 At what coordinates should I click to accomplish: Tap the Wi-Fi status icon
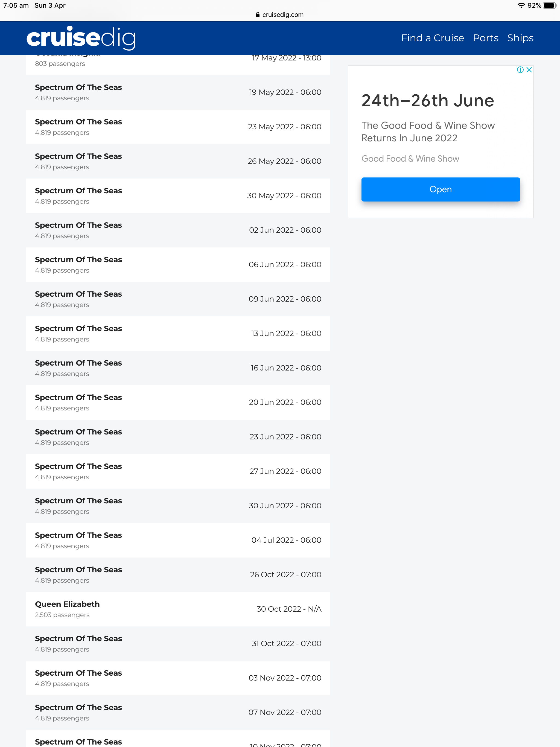point(521,5)
